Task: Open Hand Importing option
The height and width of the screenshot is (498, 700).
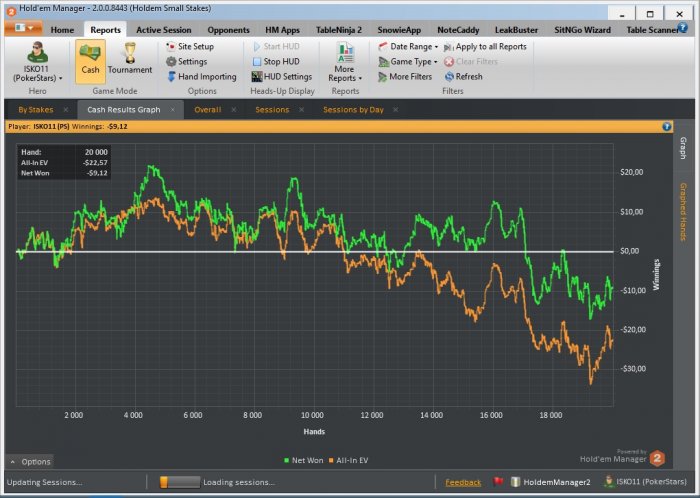Action: pos(202,77)
